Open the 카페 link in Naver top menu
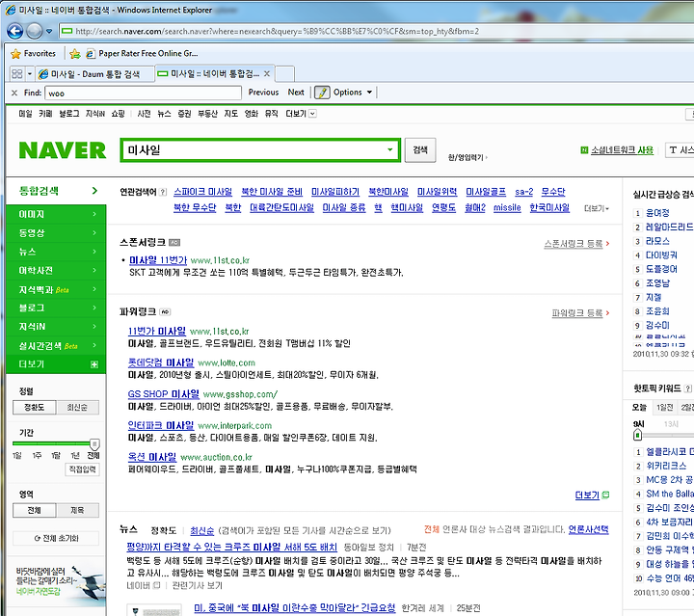The height and width of the screenshot is (616, 694). pyautogui.click(x=45, y=114)
